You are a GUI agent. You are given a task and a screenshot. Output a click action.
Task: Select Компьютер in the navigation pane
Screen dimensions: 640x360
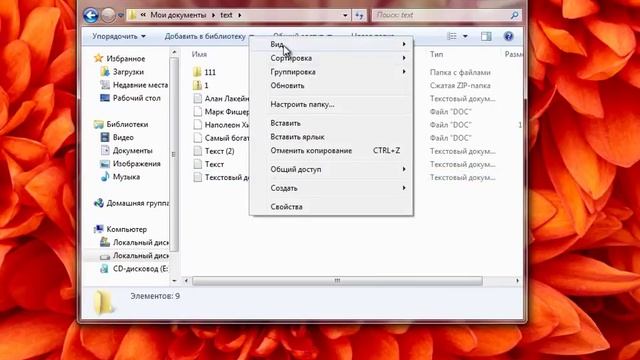pyautogui.click(x=126, y=229)
